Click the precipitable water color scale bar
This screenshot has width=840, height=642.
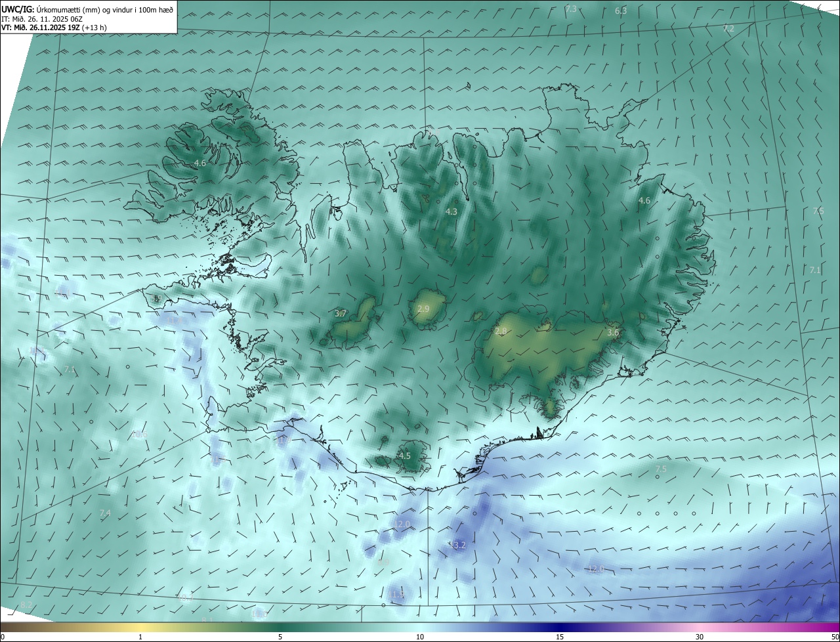(x=420, y=627)
